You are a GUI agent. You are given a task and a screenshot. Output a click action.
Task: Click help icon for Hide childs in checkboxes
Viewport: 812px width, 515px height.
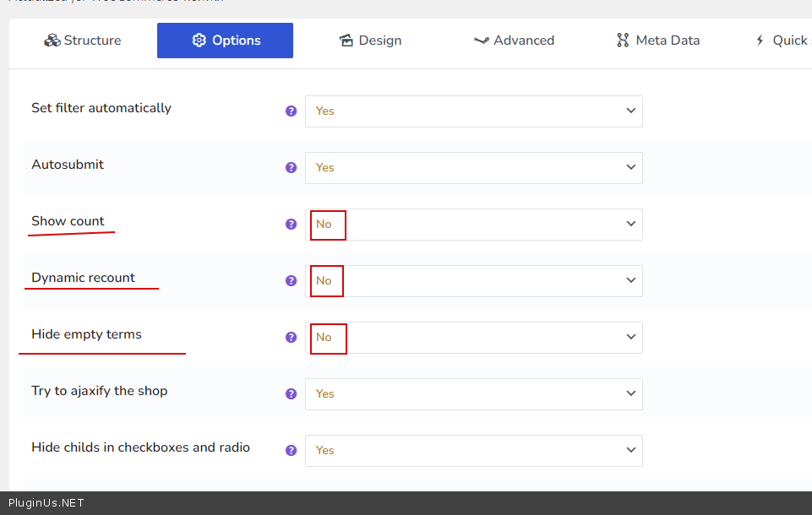[x=291, y=450]
